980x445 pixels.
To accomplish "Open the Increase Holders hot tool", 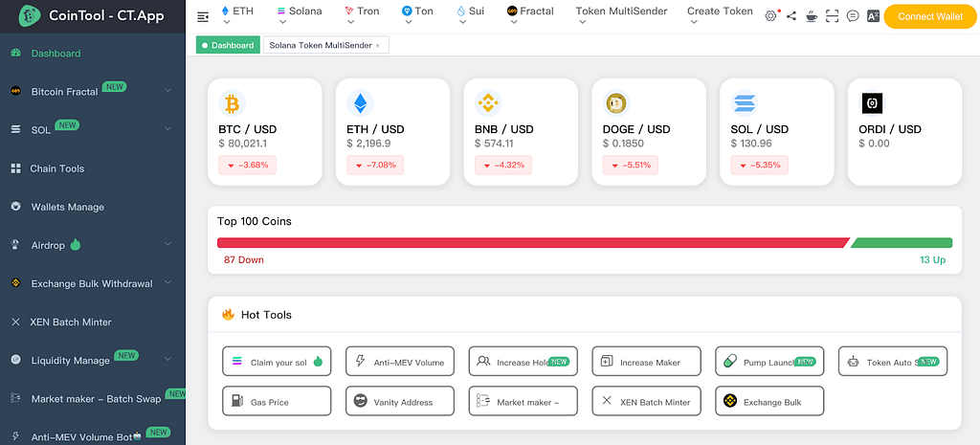I will coord(523,361).
